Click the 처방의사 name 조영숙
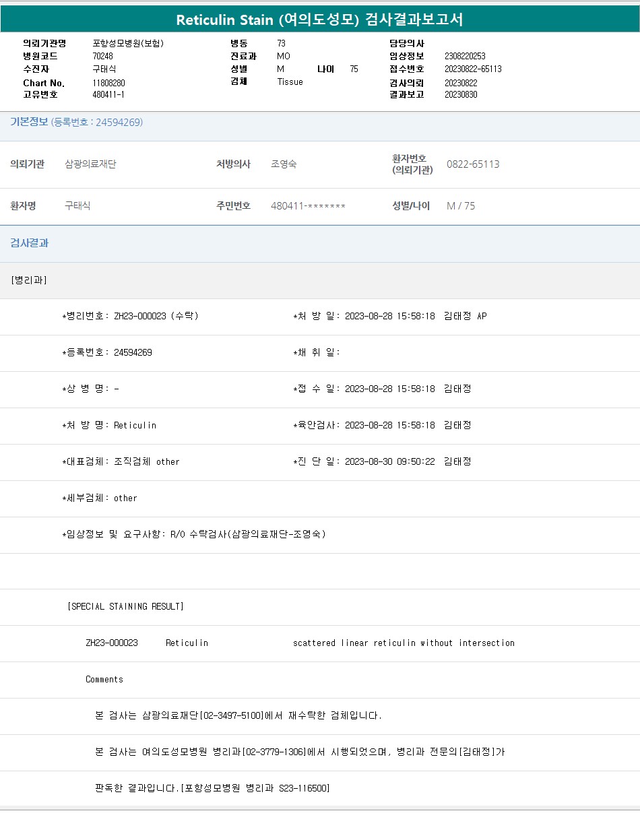This screenshot has width=640, height=840. tap(283, 164)
